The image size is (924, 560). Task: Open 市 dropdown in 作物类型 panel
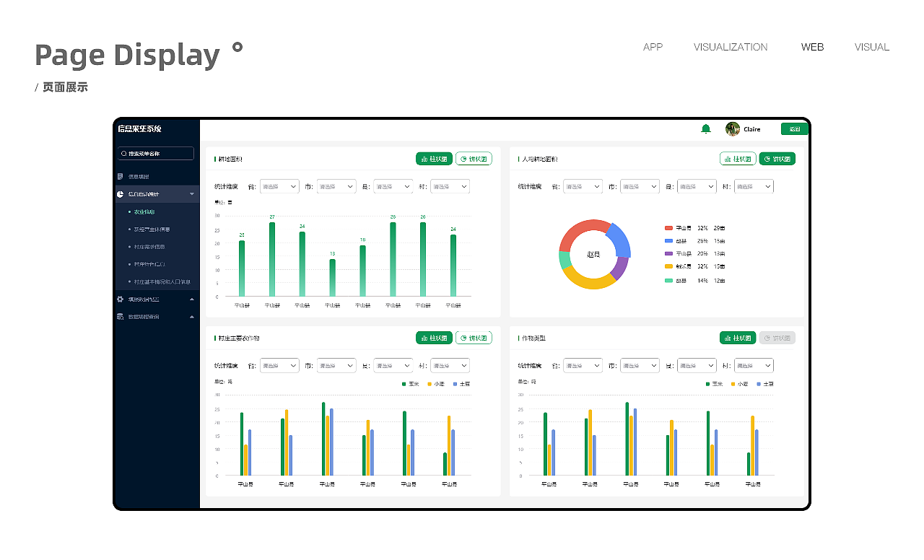point(640,366)
